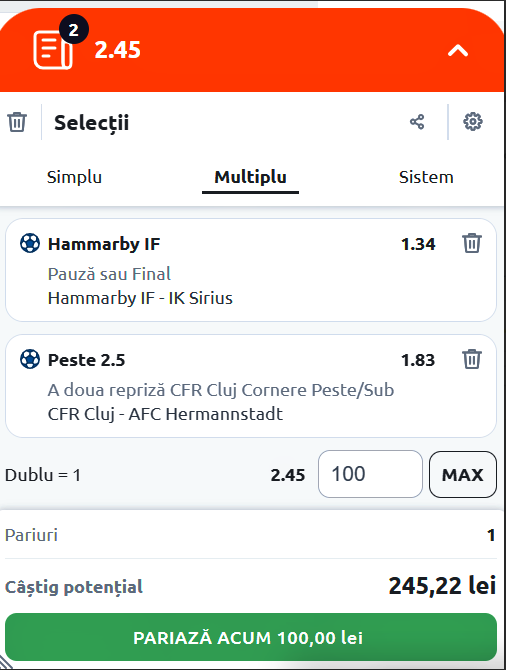Click the 1.34 odds on Hammarby IF

coord(418,244)
